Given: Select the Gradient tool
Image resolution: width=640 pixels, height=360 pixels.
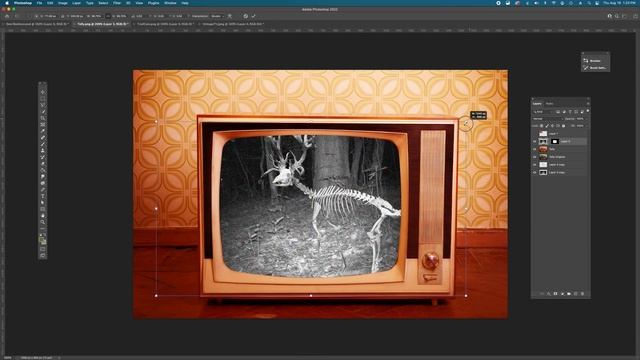Looking at the screenshot, I should point(43,170).
